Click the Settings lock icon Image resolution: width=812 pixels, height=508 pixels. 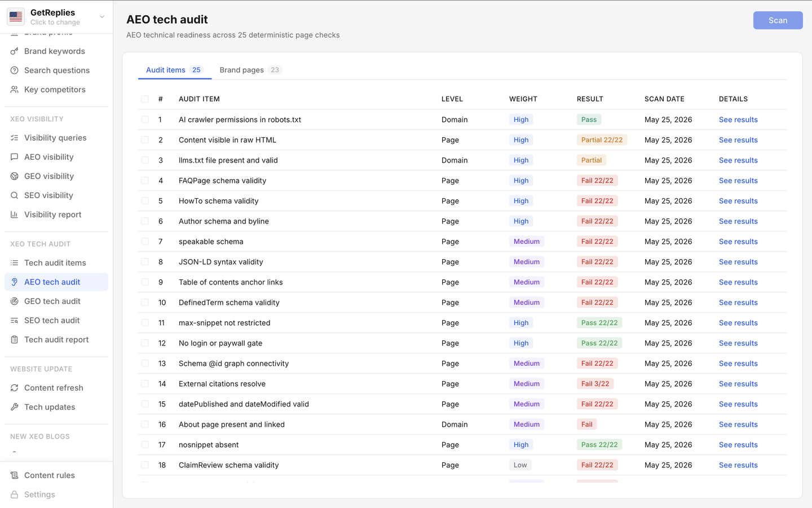(15, 494)
